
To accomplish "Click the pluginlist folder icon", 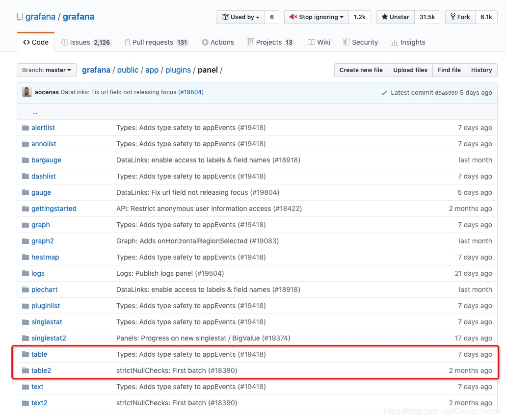I will pyautogui.click(x=26, y=306).
